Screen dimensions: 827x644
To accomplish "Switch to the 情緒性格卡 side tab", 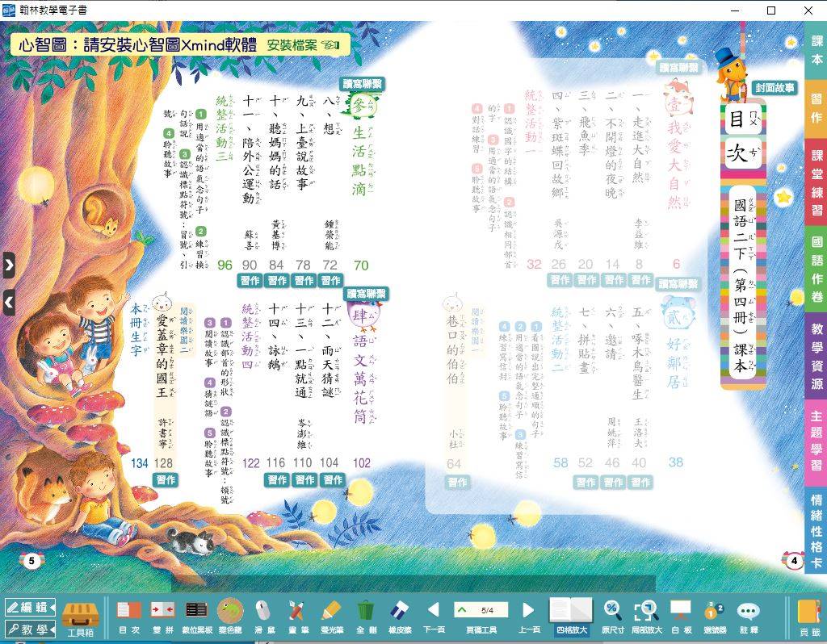I will pos(817,531).
